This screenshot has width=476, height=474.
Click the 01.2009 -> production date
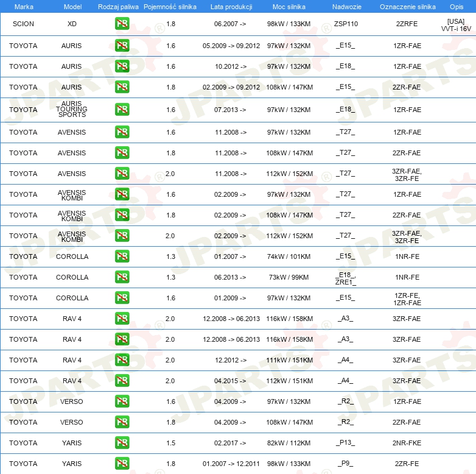click(230, 298)
